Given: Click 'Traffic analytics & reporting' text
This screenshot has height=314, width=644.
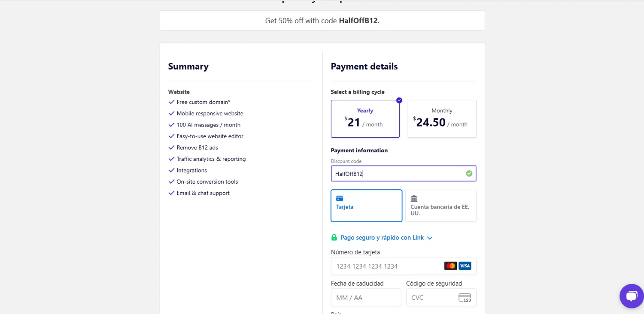Looking at the screenshot, I should [211, 159].
